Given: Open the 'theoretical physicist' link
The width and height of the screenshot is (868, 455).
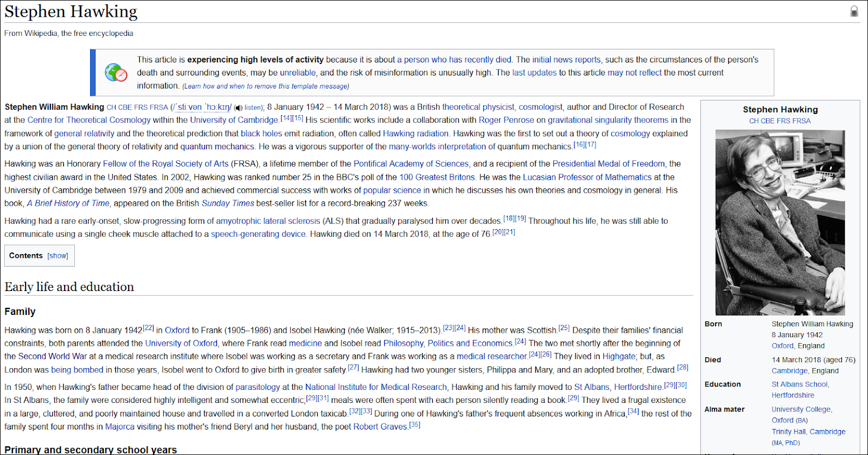Looking at the screenshot, I should (478, 107).
